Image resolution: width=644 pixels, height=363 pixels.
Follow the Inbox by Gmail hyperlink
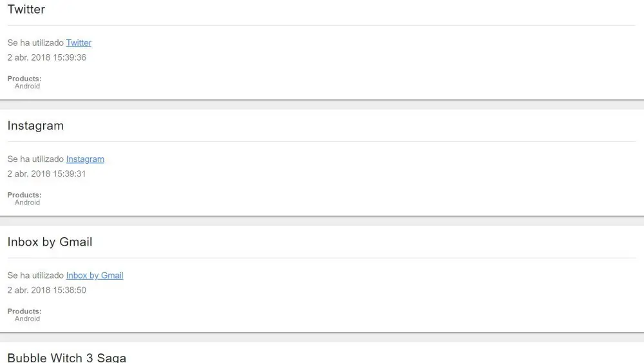click(95, 275)
